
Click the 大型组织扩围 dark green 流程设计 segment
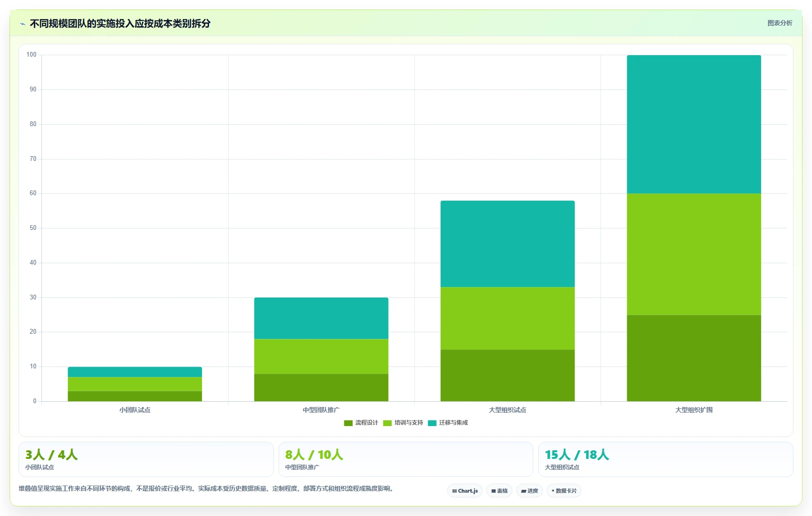[694, 358]
